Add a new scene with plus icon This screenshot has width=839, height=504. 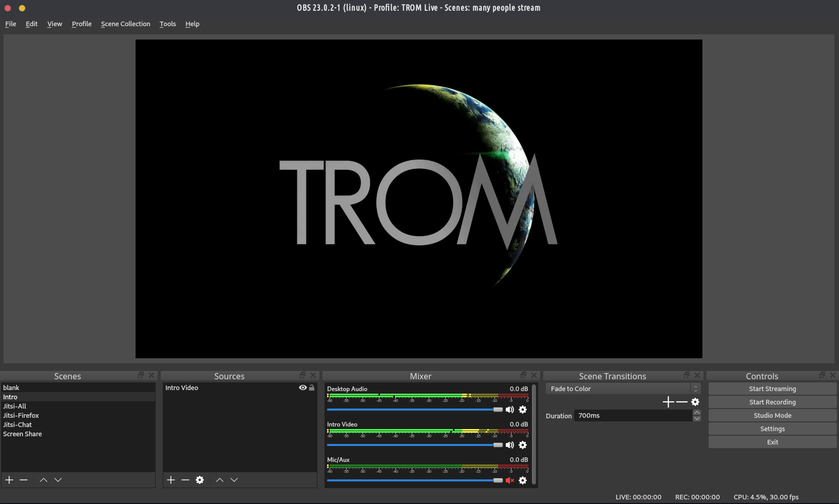9,480
